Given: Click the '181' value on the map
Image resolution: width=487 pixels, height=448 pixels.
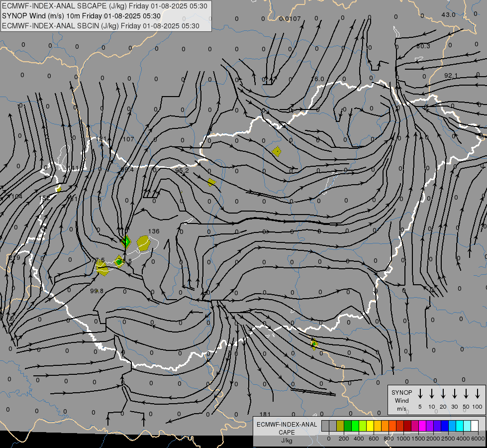Looking at the screenshot, I should tap(265, 414).
